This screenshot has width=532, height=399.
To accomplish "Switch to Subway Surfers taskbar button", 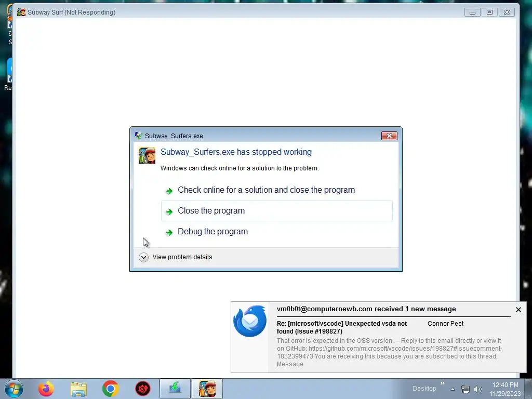I will (207, 389).
